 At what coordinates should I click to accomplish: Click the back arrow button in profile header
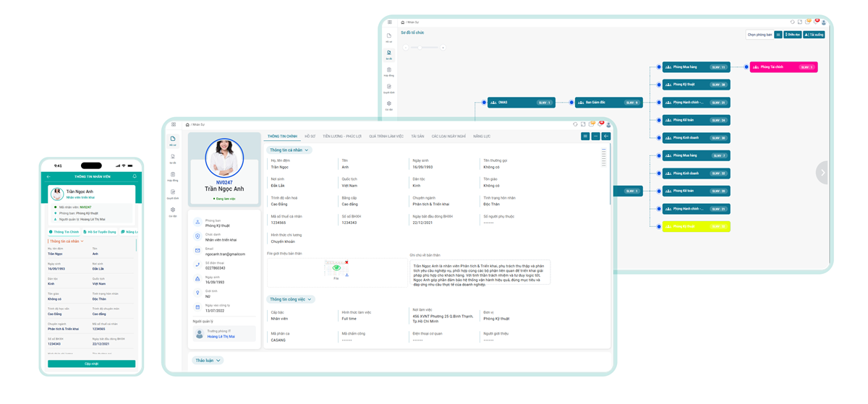coord(606,136)
